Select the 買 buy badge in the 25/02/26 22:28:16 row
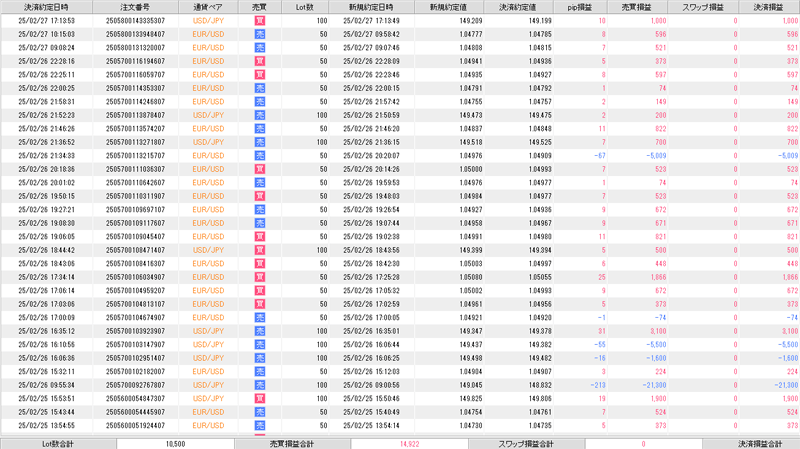800x449 pixels. [260, 61]
